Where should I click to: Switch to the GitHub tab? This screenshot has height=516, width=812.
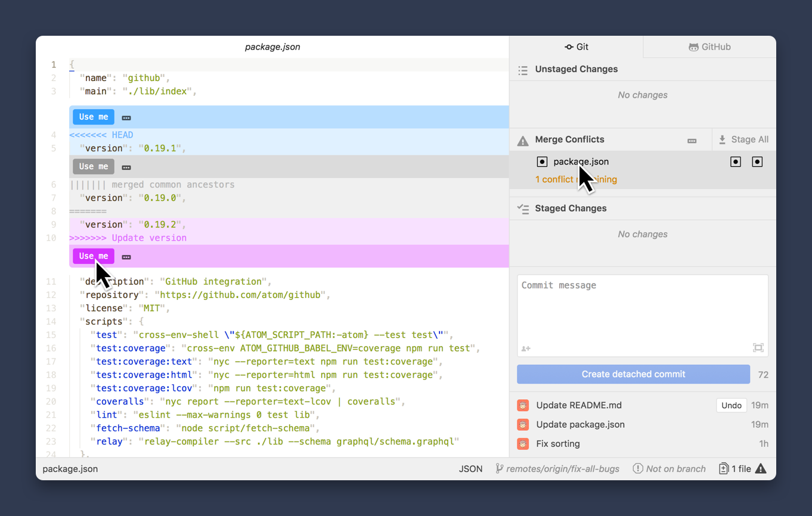(x=709, y=47)
